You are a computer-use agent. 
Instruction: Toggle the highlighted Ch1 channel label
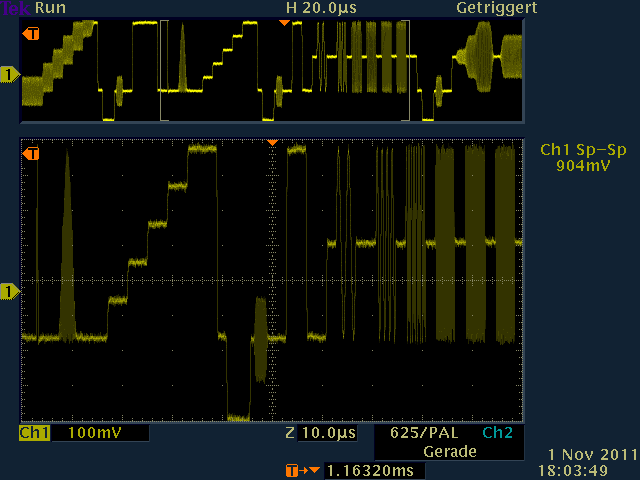pos(35,434)
